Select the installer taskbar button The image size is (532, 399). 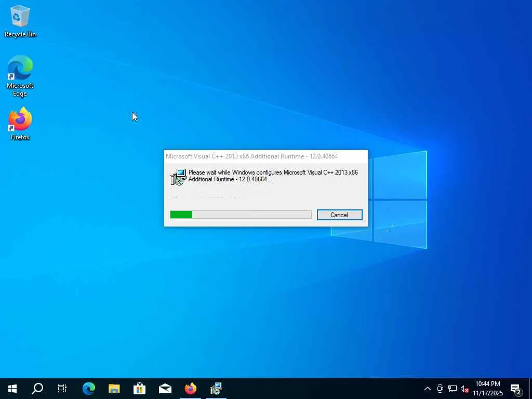[216, 389]
